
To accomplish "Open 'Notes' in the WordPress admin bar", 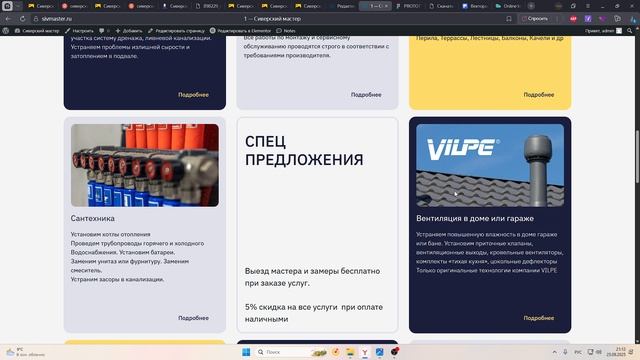I will (x=286, y=31).
